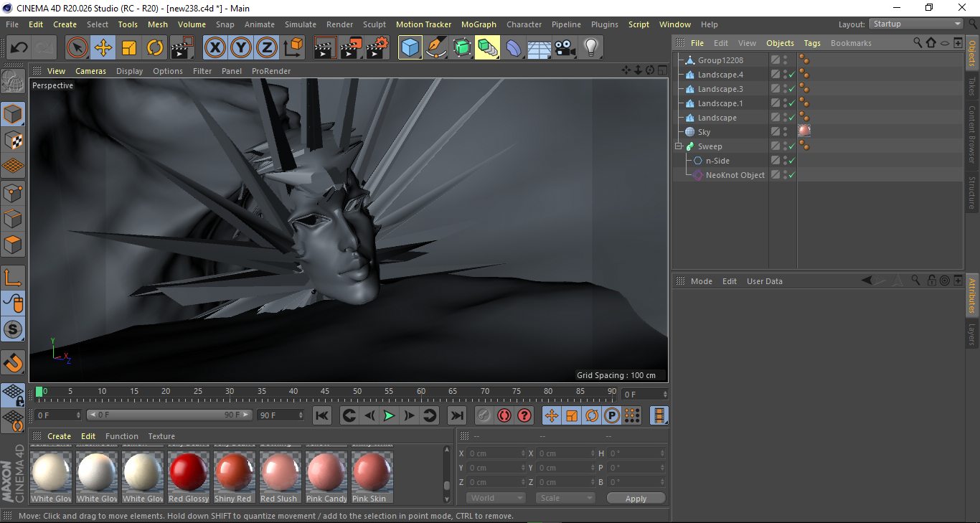The image size is (980, 523).
Task: Click the Apply button in coordinates
Action: [x=636, y=499]
